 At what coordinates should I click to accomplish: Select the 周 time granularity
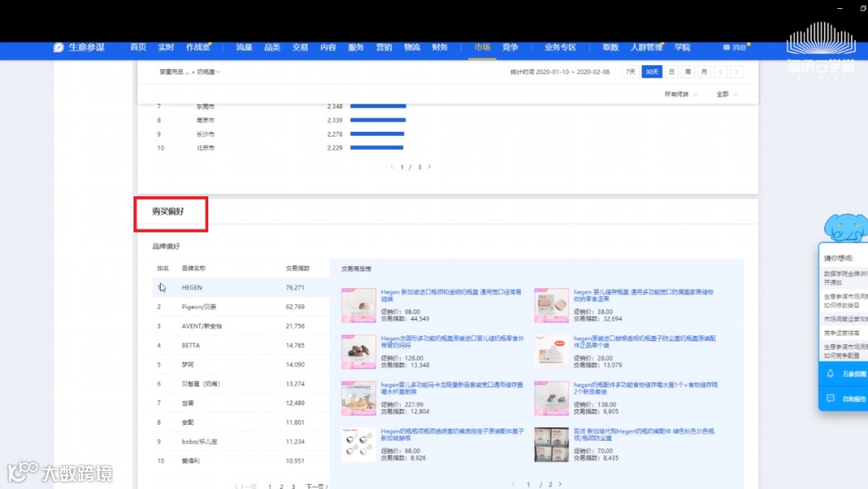click(x=687, y=72)
